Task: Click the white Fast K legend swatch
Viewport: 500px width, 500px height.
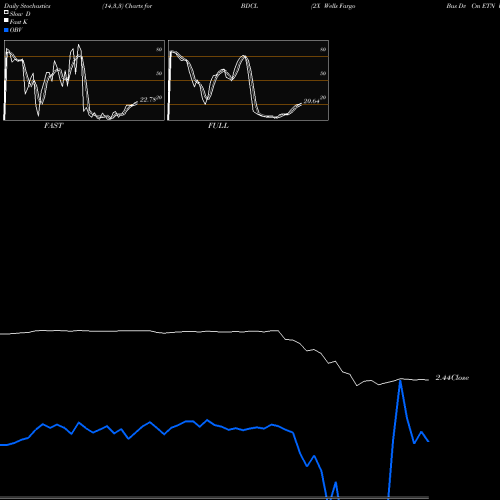Action: point(6,20)
